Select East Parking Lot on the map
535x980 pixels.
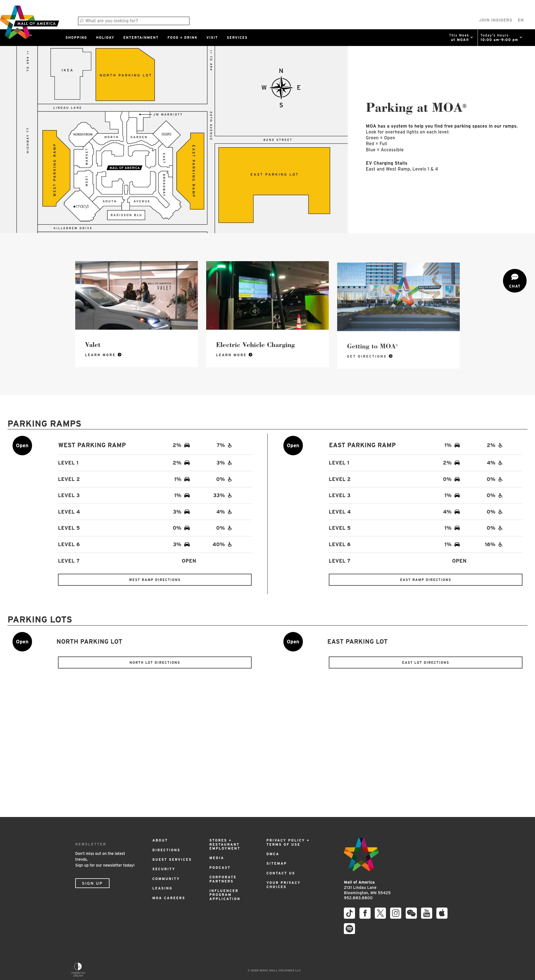(274, 174)
